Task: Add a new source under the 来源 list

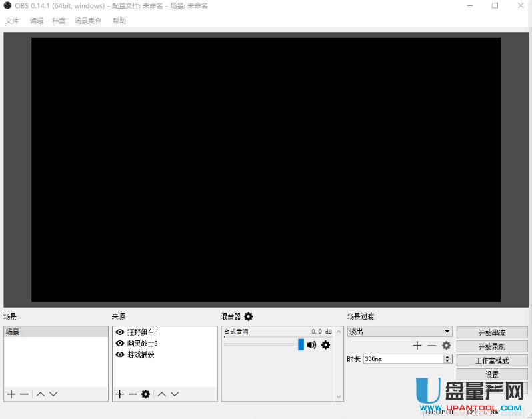Action: 120,394
